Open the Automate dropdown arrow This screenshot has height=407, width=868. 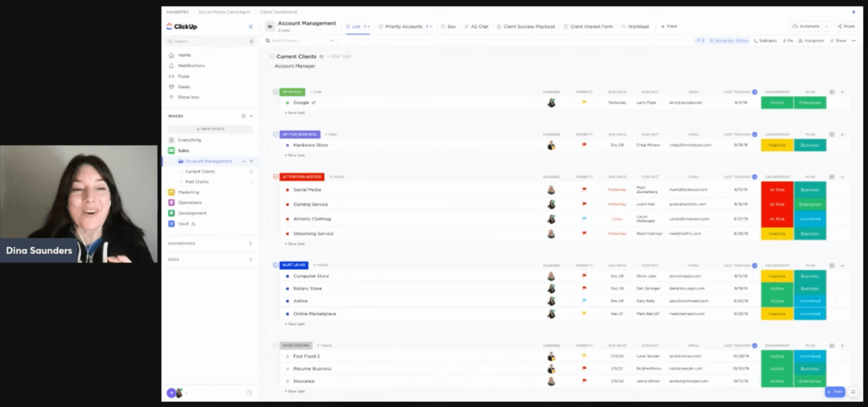tap(825, 27)
